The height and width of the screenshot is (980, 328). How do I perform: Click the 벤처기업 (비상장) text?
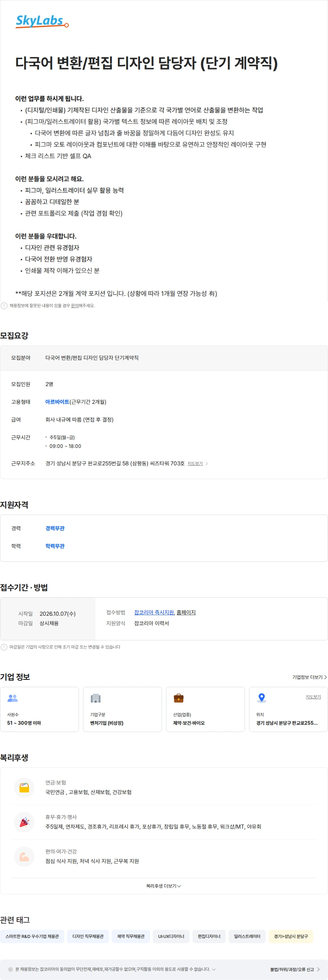(107, 723)
